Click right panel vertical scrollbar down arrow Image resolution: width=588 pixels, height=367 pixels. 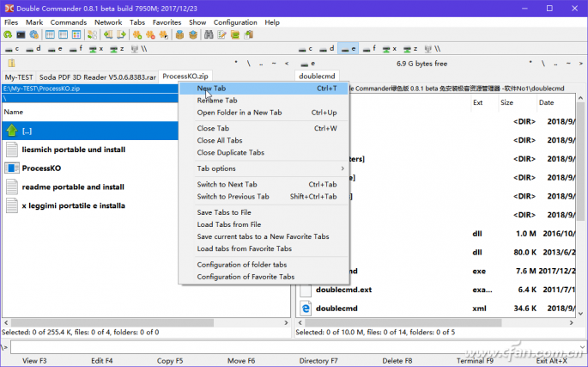point(580,314)
